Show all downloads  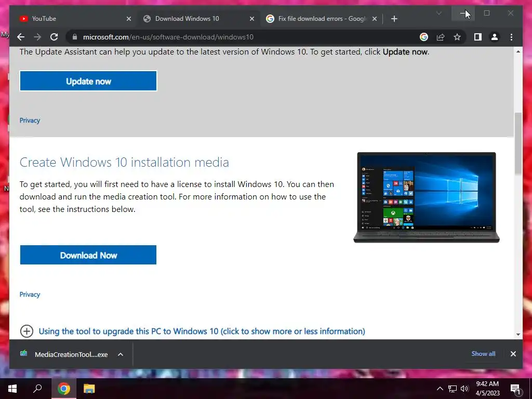[483, 353]
